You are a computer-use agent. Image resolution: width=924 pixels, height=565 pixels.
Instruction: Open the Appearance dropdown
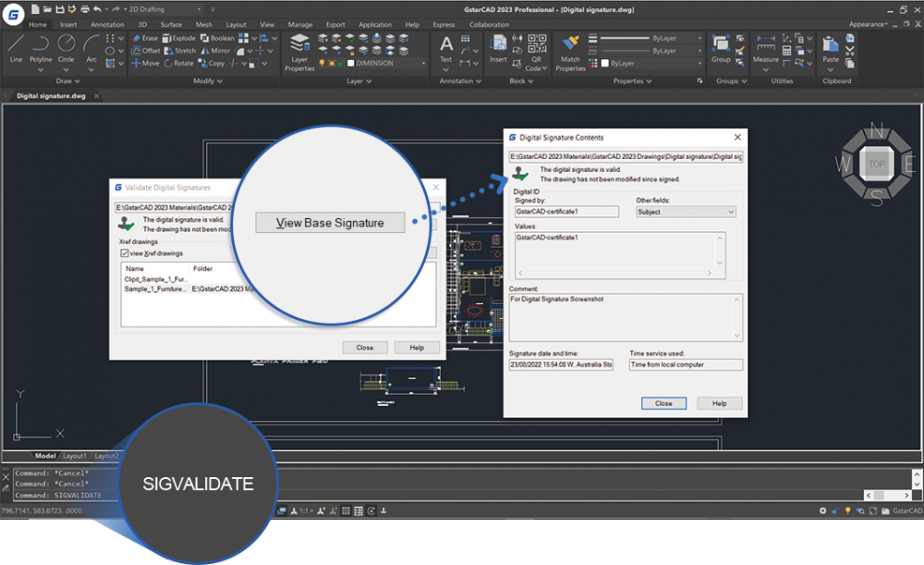click(868, 24)
